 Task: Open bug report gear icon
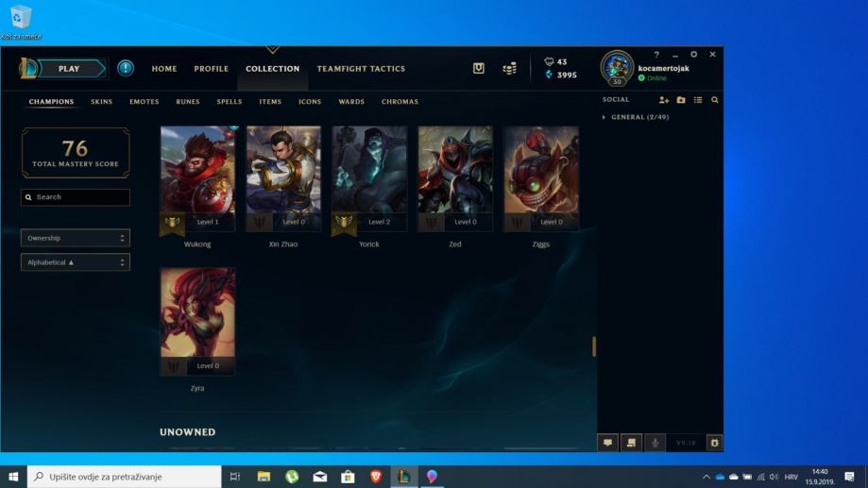point(715,443)
